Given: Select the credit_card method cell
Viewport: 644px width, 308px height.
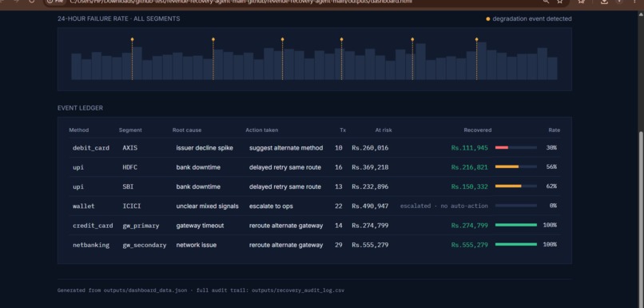Looking at the screenshot, I should click(93, 226).
